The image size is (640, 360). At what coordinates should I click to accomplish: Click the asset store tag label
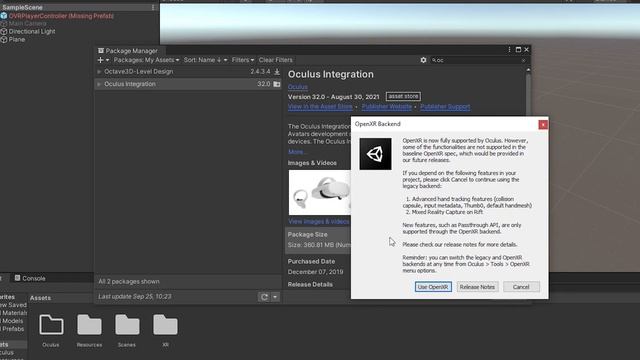[x=403, y=97]
